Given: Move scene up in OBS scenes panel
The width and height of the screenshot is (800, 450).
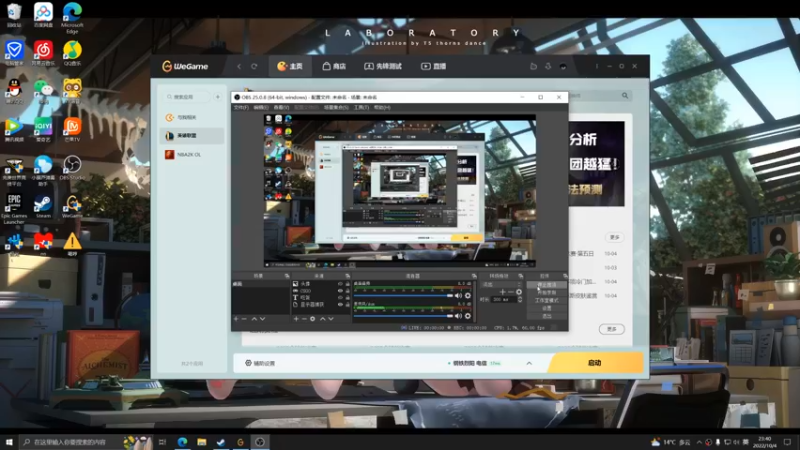Looking at the screenshot, I should (x=254, y=319).
